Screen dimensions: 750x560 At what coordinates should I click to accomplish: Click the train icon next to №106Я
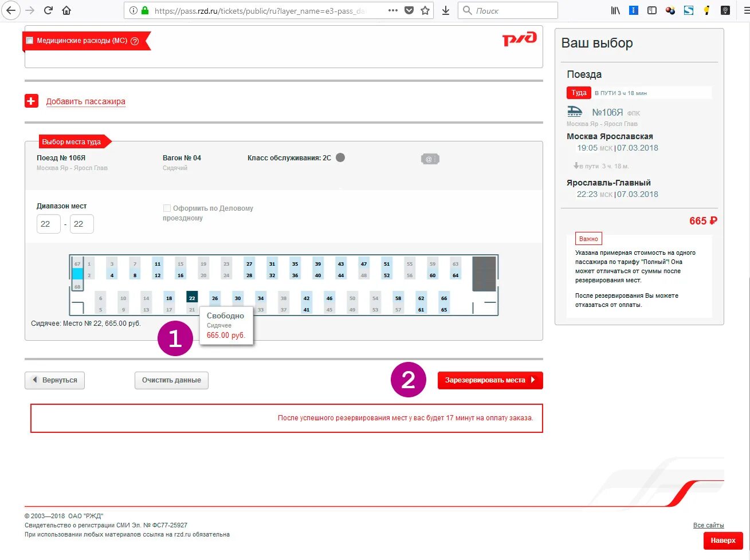(x=577, y=112)
